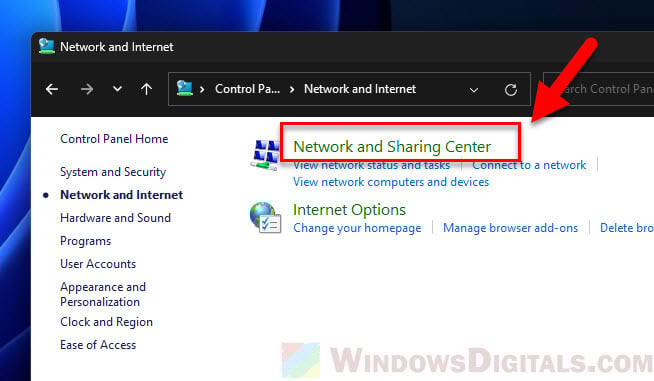Screen dimensions: 654x381
Task: Refresh the Control Panel view
Action: 511,90
